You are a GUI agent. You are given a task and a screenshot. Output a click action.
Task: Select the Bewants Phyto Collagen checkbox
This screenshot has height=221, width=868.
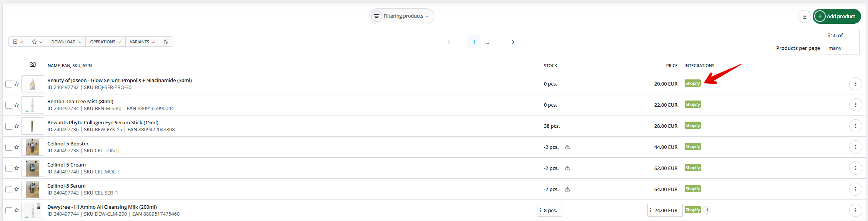[9, 126]
